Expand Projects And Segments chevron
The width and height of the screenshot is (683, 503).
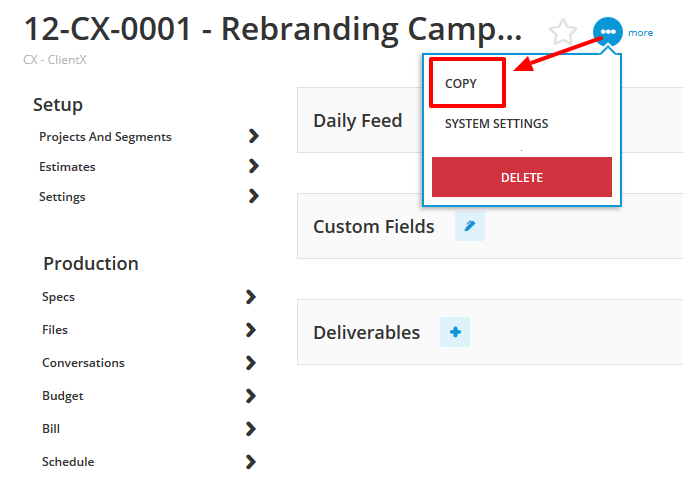tap(254, 136)
